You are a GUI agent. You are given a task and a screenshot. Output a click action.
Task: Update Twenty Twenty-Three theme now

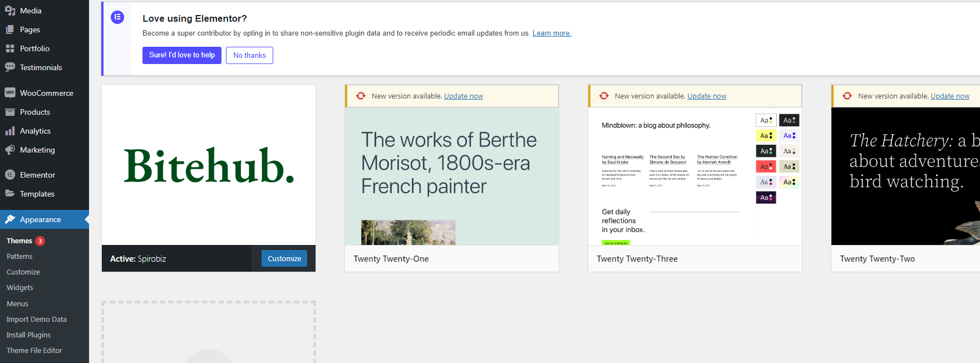point(707,96)
